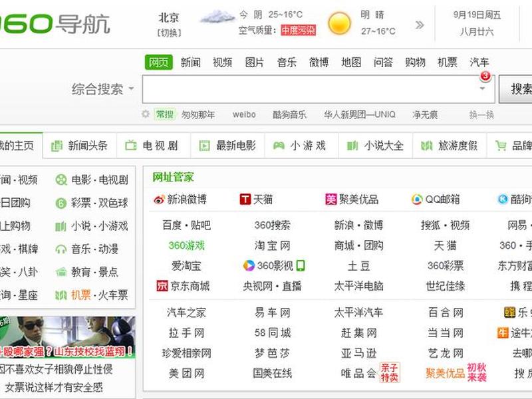
Task: Open the 唯品会 亲子特卖 link
Action: pyautogui.click(x=370, y=373)
